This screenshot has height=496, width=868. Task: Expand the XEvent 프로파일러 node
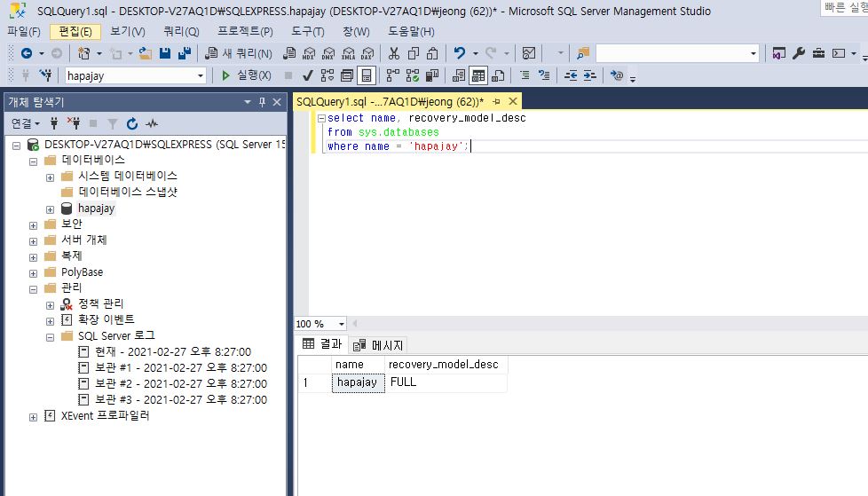pos(33,417)
